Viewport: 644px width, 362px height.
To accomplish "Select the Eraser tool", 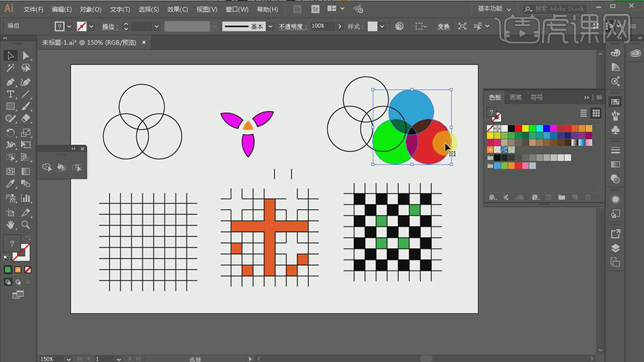I will point(26,119).
